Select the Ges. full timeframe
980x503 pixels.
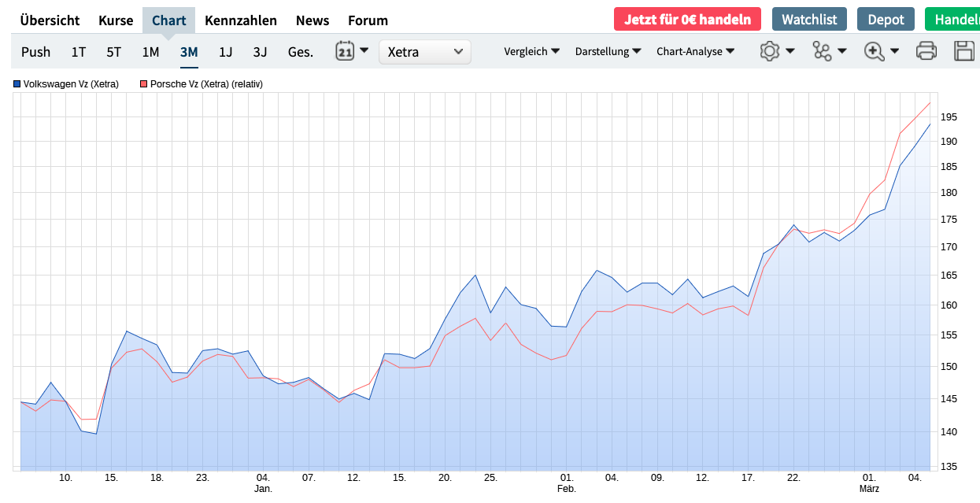click(x=301, y=52)
